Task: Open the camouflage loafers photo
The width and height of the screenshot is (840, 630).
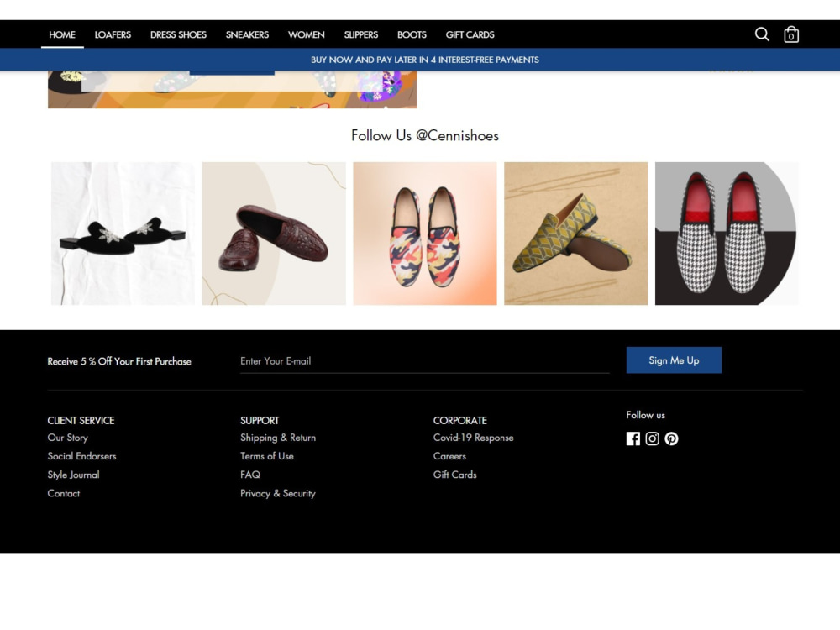Action: pyautogui.click(x=425, y=234)
